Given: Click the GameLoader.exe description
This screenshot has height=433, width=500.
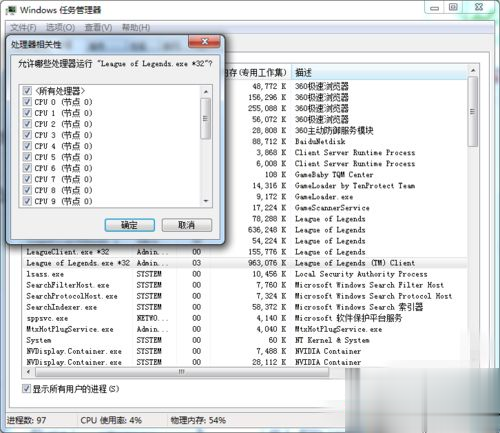Looking at the screenshot, I should point(324,197).
